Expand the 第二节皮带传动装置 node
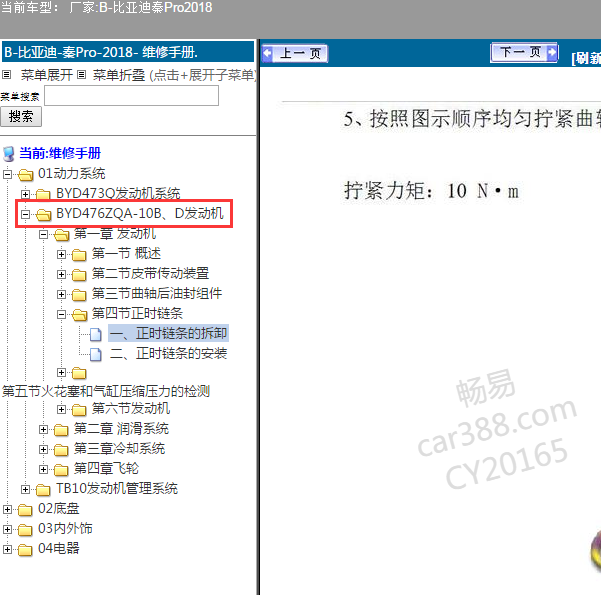Screen dimensions: 601x595 (x=61, y=274)
